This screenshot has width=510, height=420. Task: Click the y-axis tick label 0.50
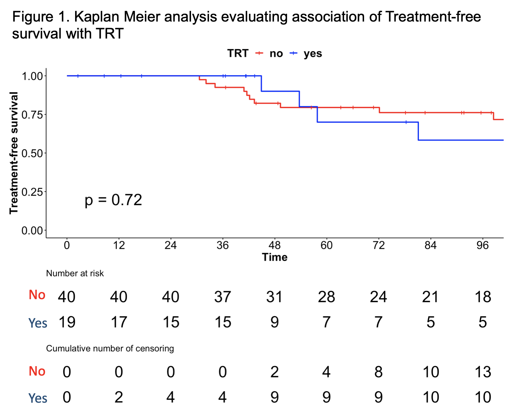click(x=32, y=153)
